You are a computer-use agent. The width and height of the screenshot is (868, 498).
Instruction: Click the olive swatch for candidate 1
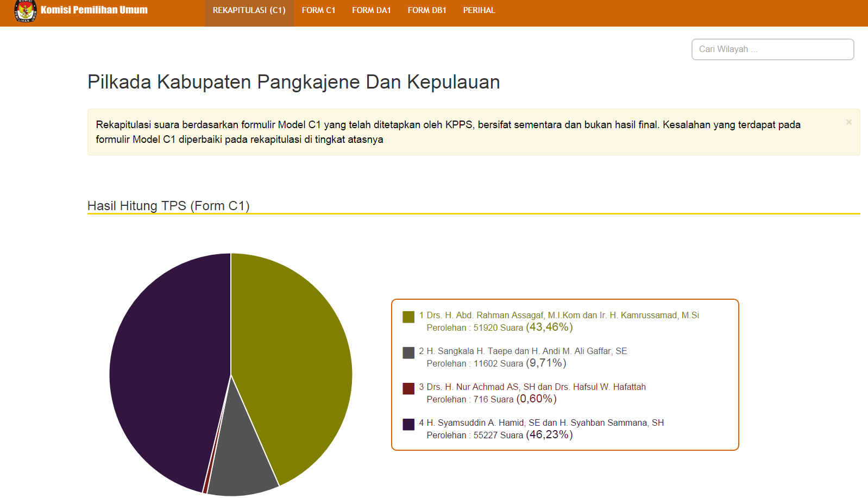[408, 317]
